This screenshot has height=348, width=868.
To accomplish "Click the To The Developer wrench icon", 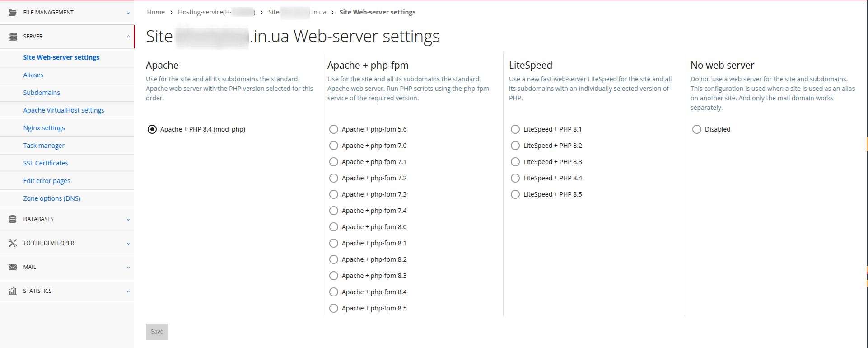I will coord(13,243).
